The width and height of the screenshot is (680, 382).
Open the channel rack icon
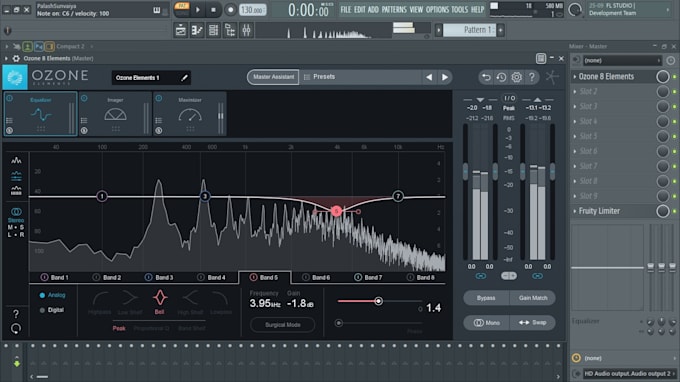point(213,30)
